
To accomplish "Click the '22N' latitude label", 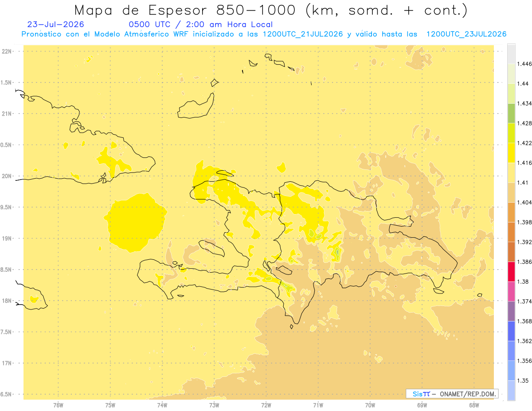I will [x=7, y=51].
